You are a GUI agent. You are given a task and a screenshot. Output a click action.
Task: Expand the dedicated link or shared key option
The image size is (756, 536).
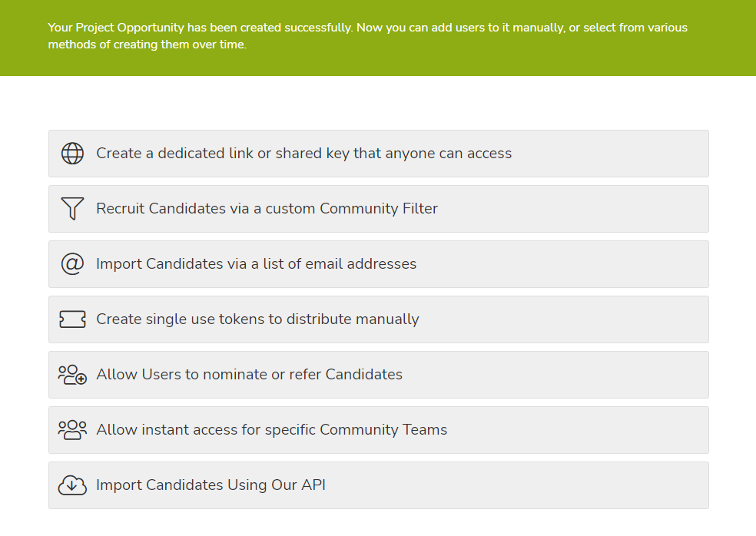tap(379, 154)
